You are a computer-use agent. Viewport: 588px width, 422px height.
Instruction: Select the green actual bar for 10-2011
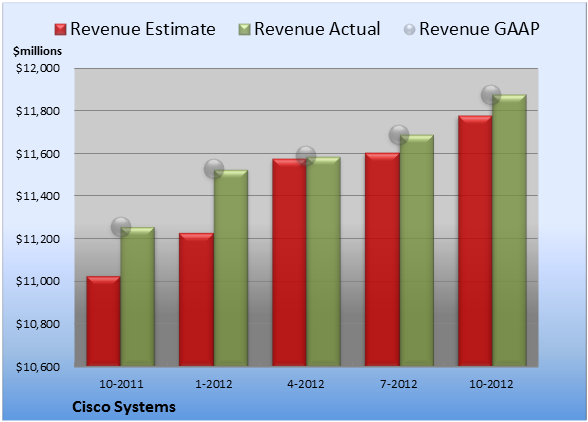[138, 297]
